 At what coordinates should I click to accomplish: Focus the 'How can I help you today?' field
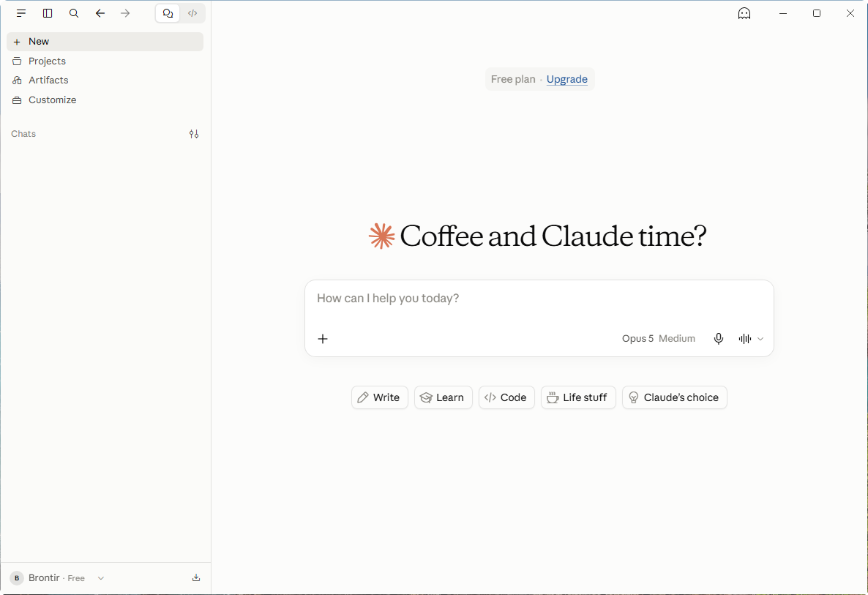click(539, 299)
